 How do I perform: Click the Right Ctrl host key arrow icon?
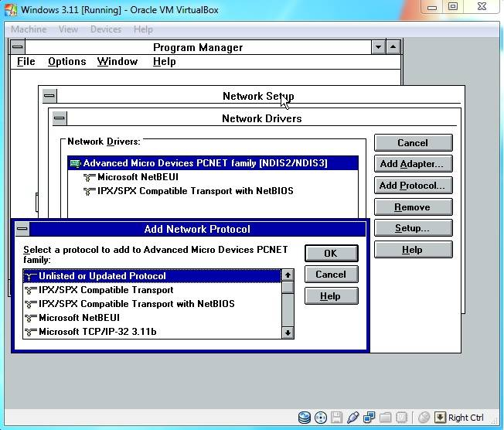coord(440,418)
